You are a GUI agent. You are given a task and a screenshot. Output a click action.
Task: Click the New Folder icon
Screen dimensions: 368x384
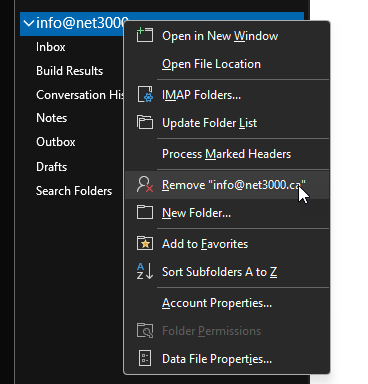click(145, 212)
